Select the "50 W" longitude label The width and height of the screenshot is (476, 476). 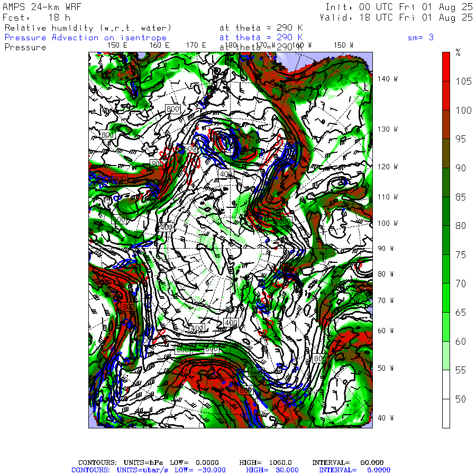click(386, 368)
